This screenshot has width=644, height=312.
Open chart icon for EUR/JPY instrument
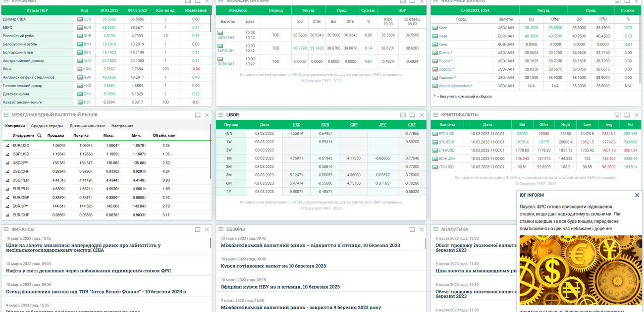point(7,206)
